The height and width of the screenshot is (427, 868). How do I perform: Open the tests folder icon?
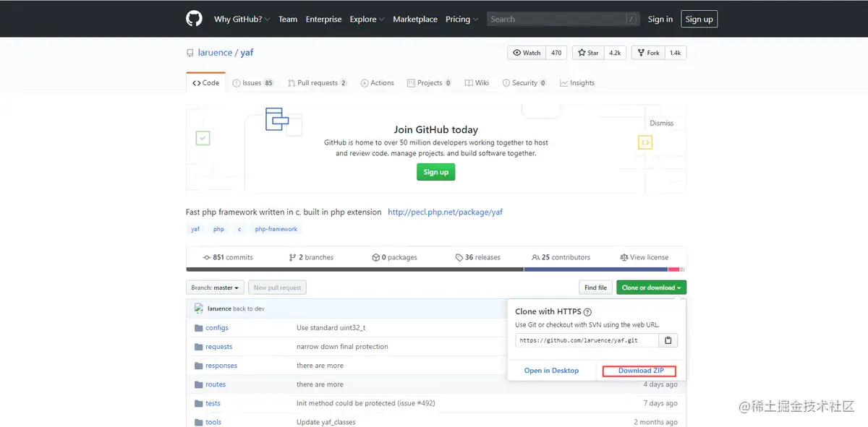coord(199,403)
